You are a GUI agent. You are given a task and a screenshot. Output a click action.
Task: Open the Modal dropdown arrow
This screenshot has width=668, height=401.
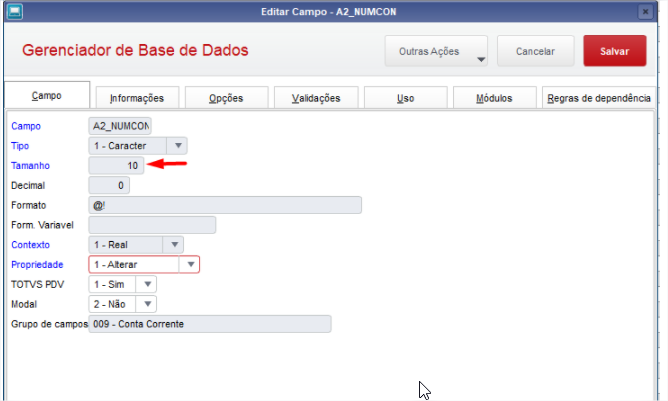pyautogui.click(x=147, y=304)
